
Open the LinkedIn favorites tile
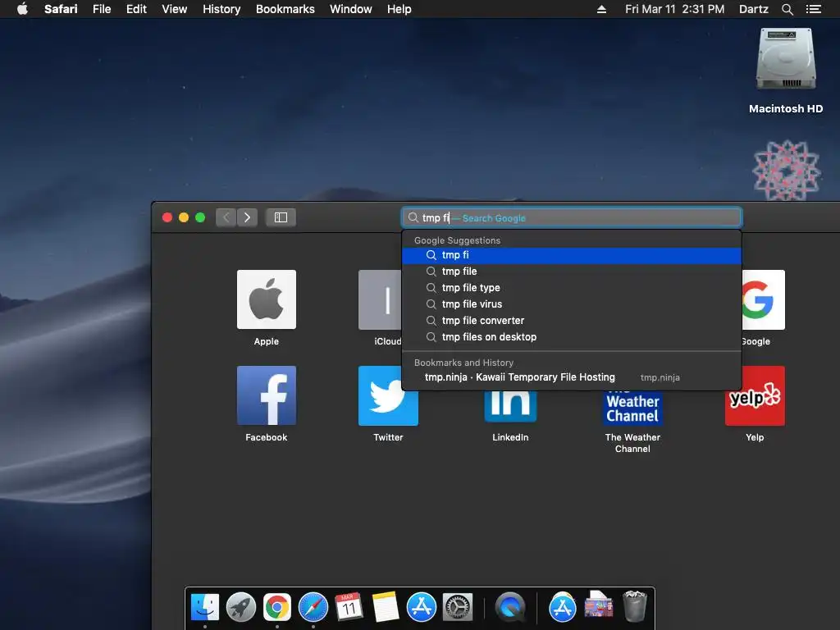click(510, 407)
